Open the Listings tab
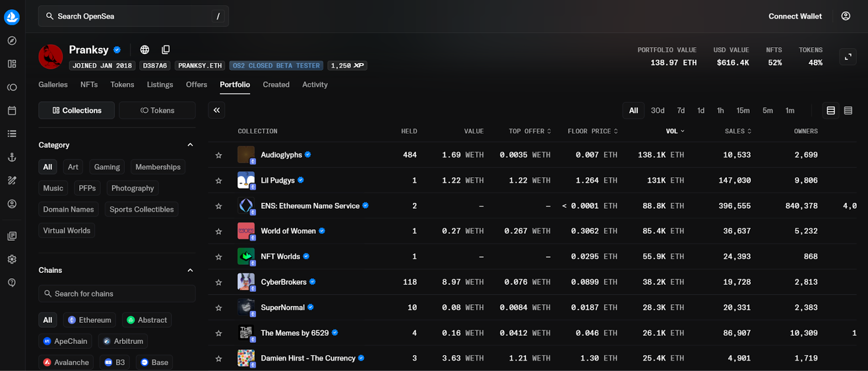This screenshot has height=371, width=868. coord(159,85)
